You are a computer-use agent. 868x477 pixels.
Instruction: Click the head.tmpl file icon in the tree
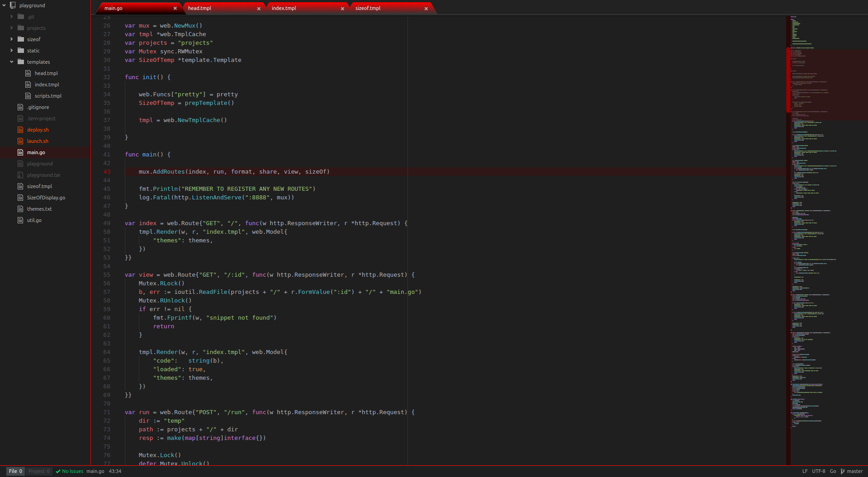(x=28, y=73)
